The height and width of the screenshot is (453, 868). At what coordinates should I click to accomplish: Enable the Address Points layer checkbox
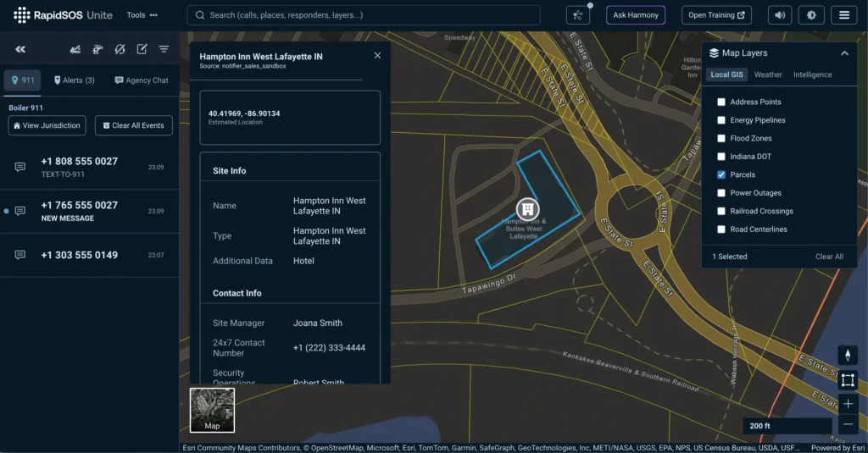coord(721,102)
